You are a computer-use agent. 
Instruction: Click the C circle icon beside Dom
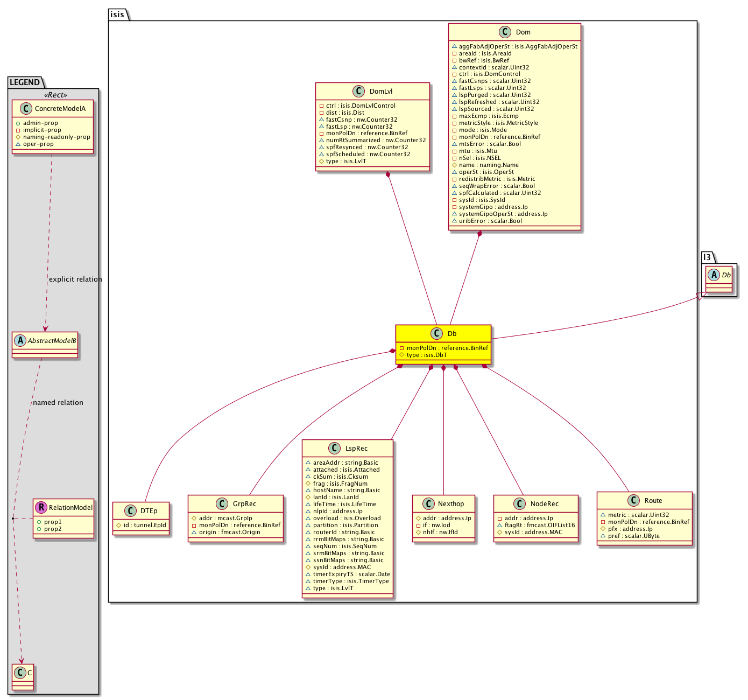[505, 32]
